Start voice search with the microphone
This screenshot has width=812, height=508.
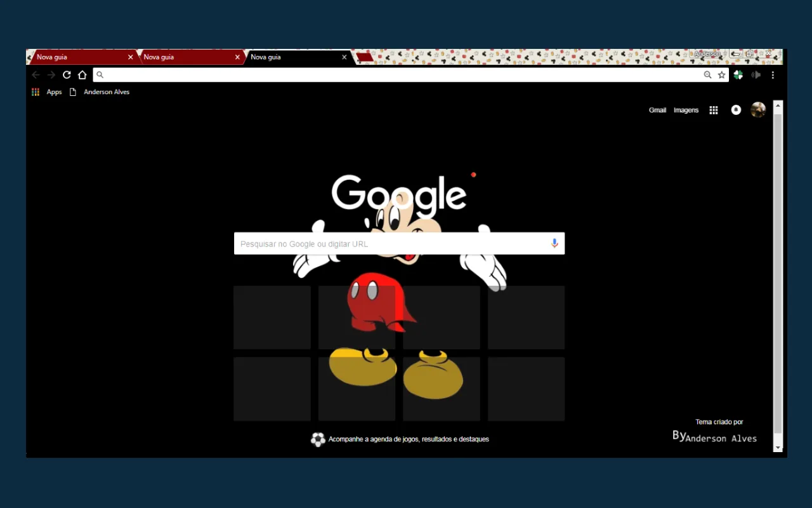pyautogui.click(x=554, y=243)
